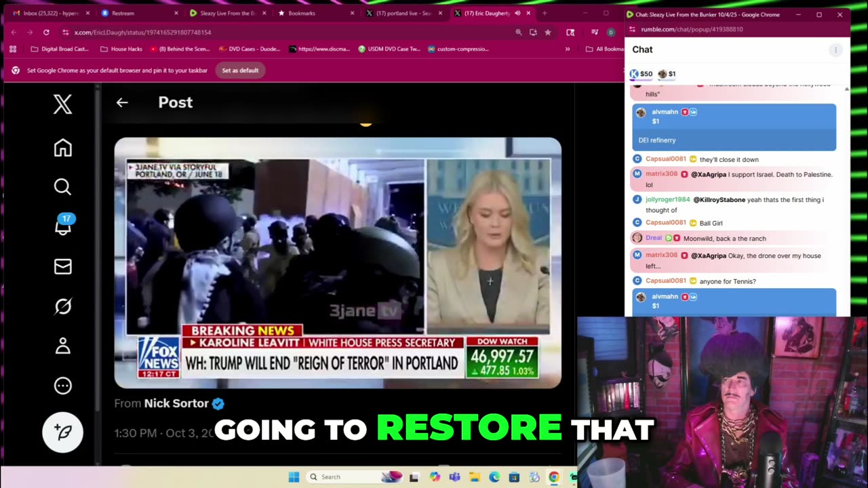The width and height of the screenshot is (868, 488).
Task: Open File Explorer from taskbar
Action: click(475, 477)
